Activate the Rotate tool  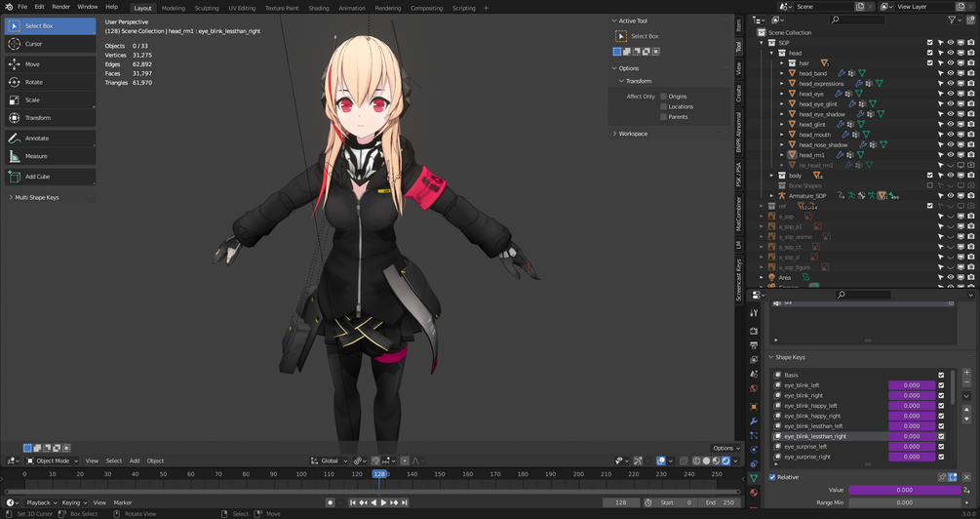point(50,82)
